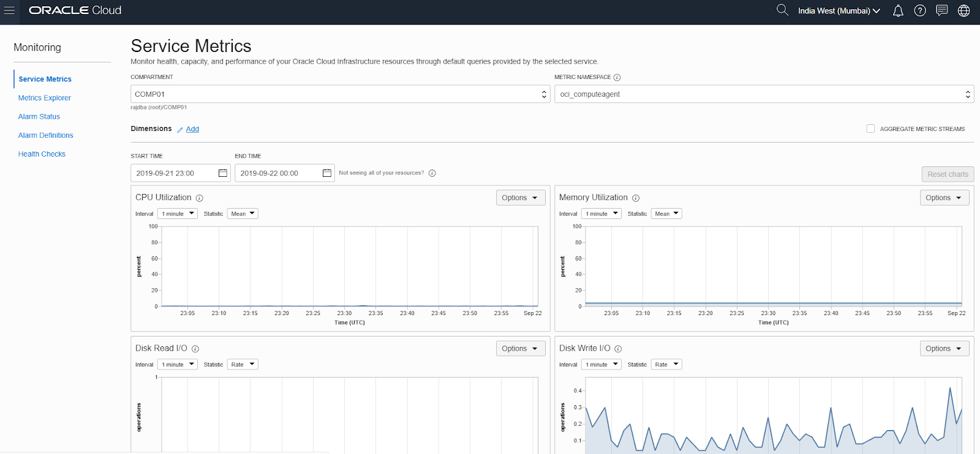The image size is (980, 454).
Task: Open the India West (Mumbai) region dropdown
Action: (x=839, y=10)
